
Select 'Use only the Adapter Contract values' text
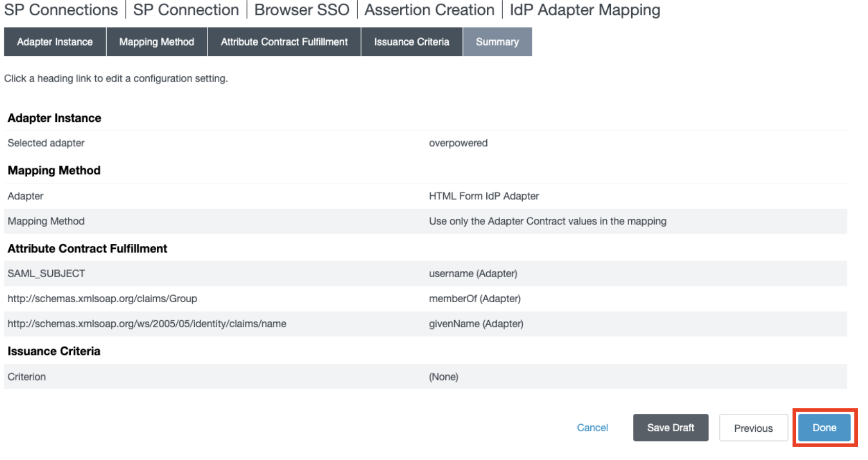[548, 221]
